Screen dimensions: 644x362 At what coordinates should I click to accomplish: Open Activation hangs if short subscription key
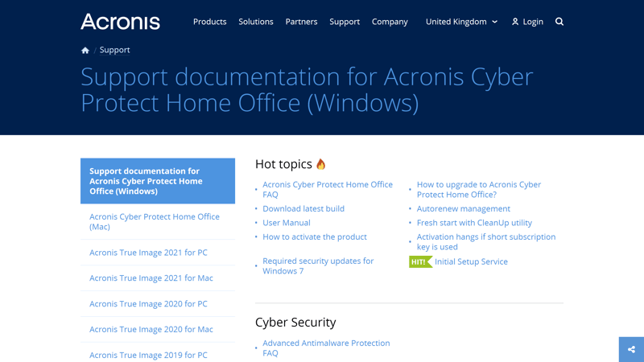[x=486, y=242]
